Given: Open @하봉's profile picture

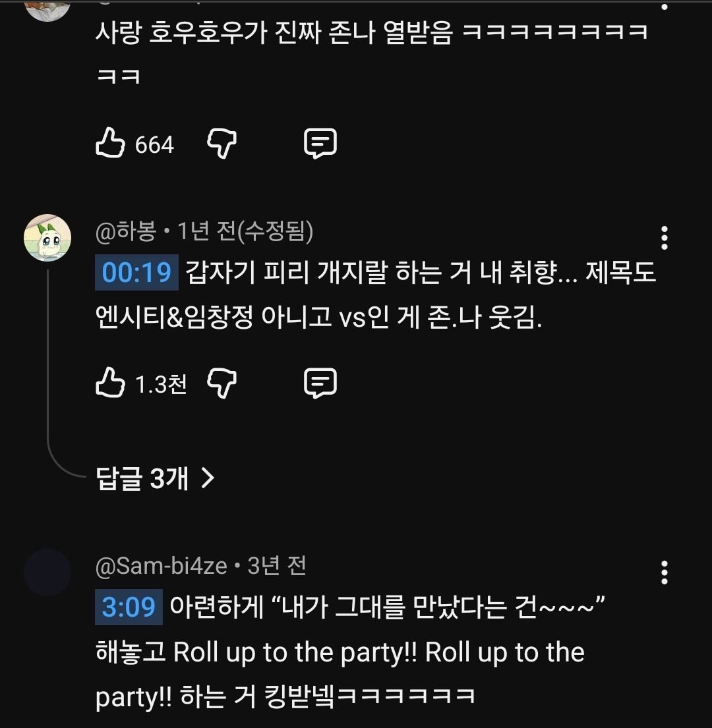Looking at the screenshot, I should (47, 238).
